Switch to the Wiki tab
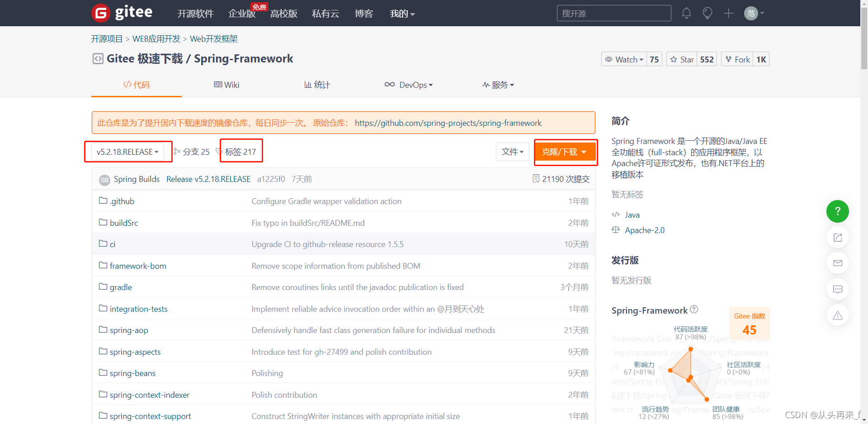868x424 pixels. 226,85
